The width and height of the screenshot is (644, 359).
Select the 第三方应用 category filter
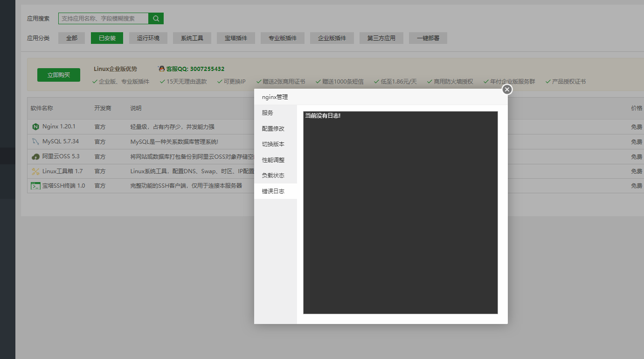pyautogui.click(x=381, y=38)
